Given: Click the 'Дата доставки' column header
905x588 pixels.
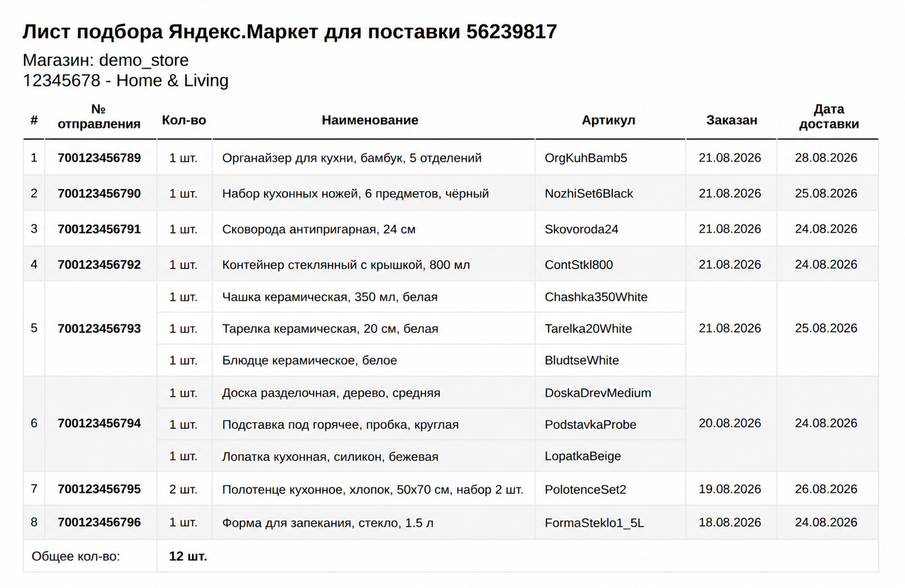Looking at the screenshot, I should (829, 116).
